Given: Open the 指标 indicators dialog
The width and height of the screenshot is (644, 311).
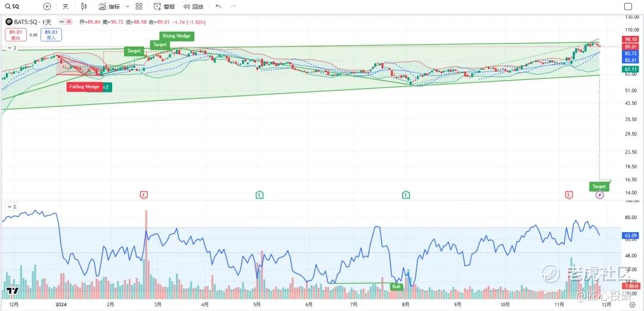Looking at the screenshot, I should coord(110,7).
